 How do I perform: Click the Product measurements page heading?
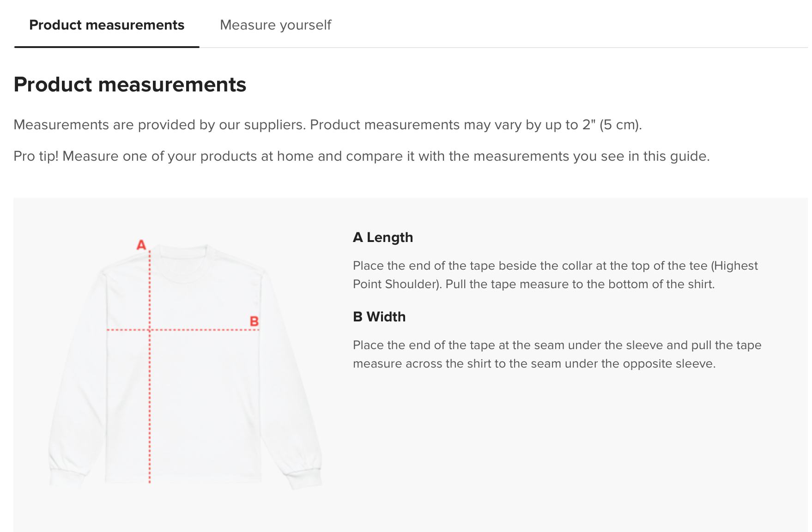tap(130, 85)
